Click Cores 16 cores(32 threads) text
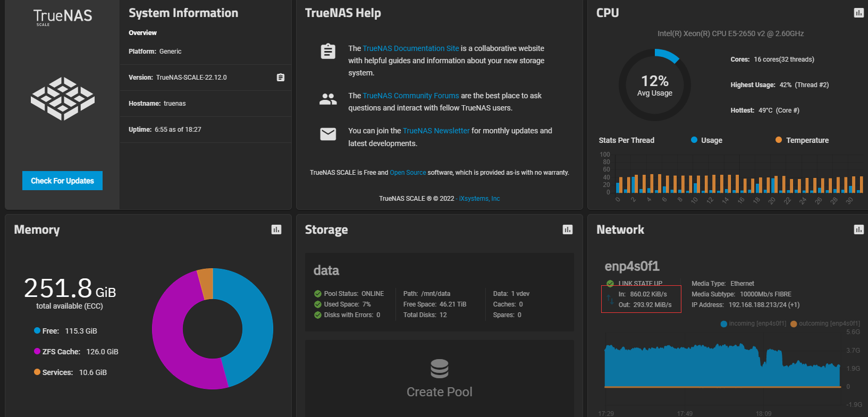868x417 pixels. pos(772,59)
